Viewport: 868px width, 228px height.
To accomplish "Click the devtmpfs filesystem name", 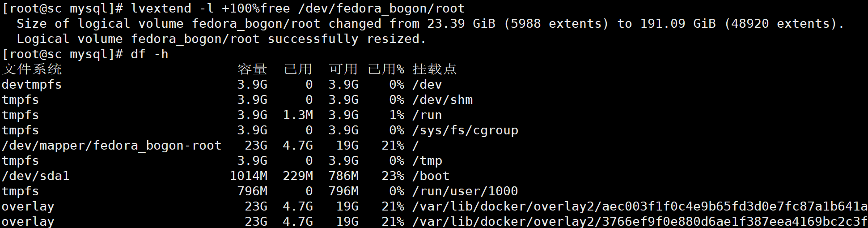I will (x=32, y=85).
